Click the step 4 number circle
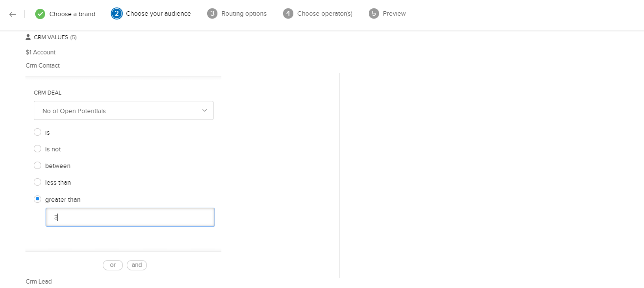 pyautogui.click(x=288, y=13)
